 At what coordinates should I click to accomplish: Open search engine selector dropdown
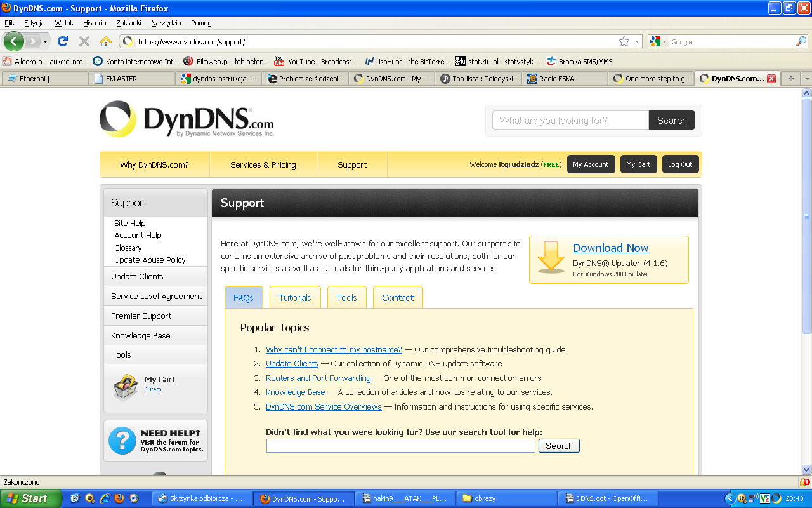(665, 41)
